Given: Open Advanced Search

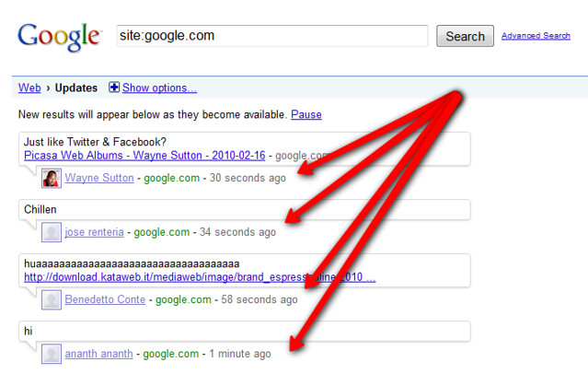Looking at the screenshot, I should tap(536, 36).
